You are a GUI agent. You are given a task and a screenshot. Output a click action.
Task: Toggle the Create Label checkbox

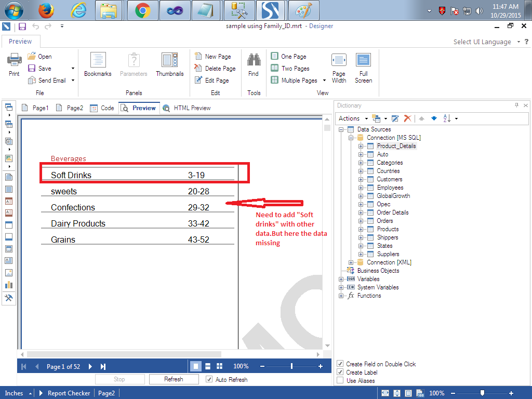(x=340, y=372)
